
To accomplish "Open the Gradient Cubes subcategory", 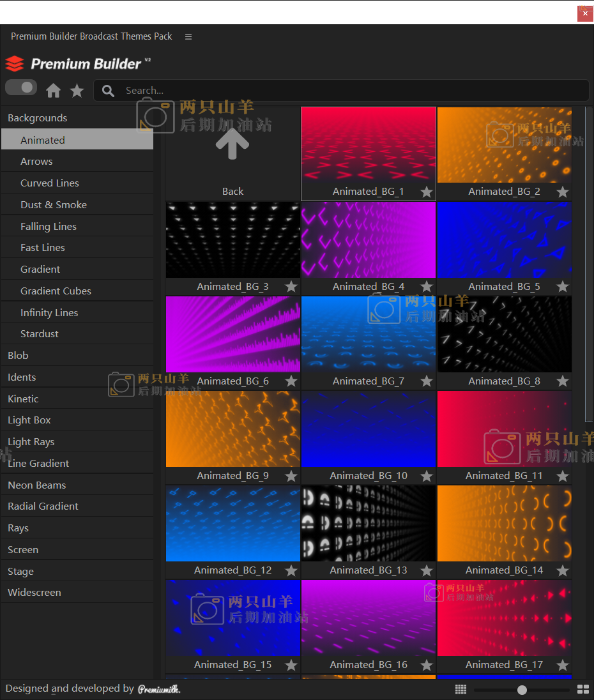I will click(x=56, y=291).
